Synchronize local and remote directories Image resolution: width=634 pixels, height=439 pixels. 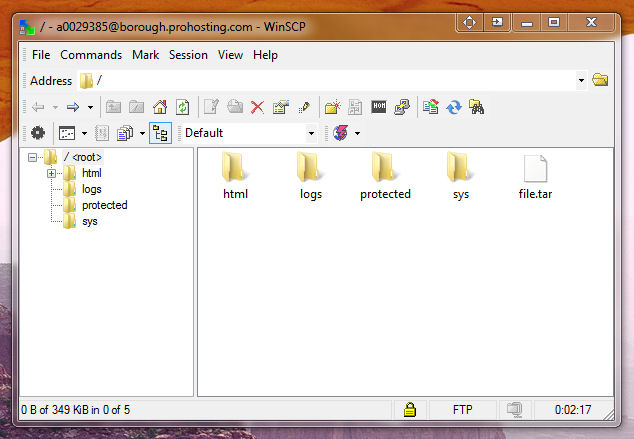point(431,107)
